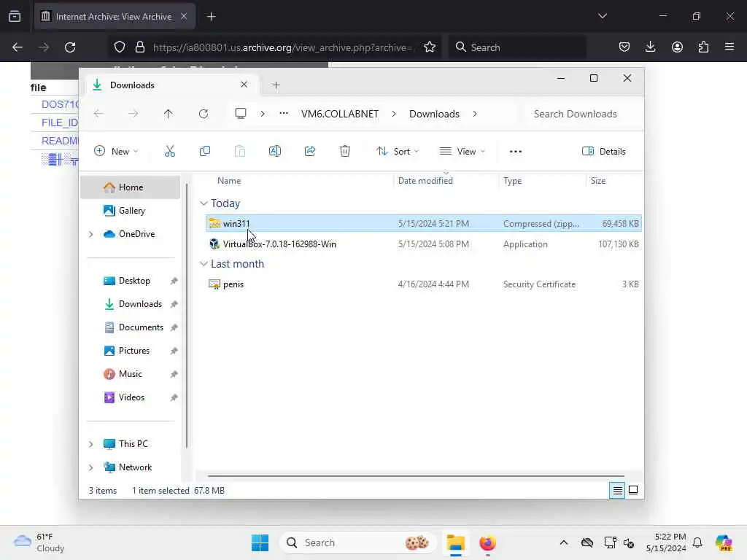
Task: Switch to details list view icon in status bar
Action: pos(617,491)
